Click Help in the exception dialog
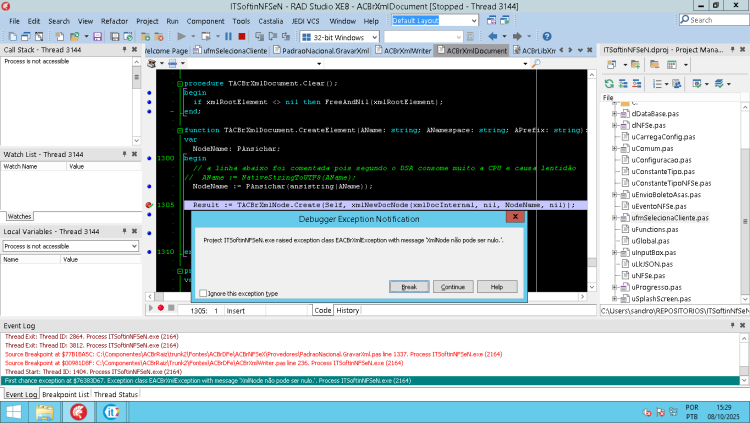This screenshot has height=423, width=750. click(497, 287)
